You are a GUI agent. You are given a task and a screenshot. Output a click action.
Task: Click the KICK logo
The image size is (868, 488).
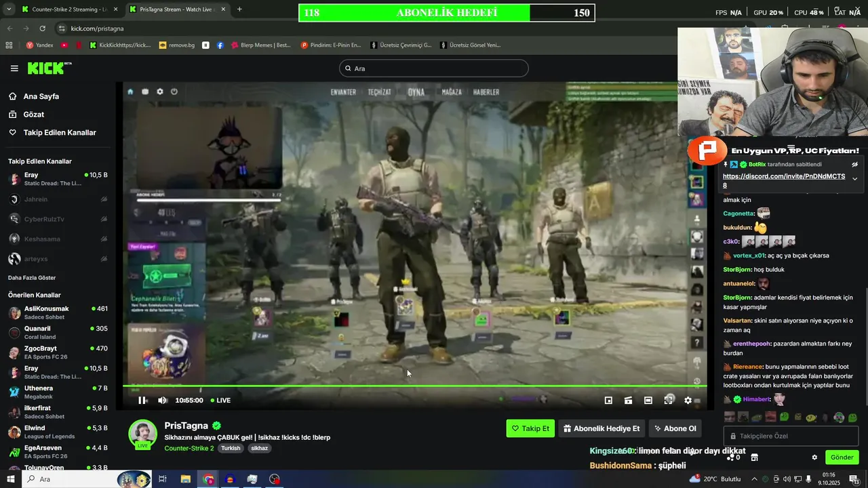49,68
